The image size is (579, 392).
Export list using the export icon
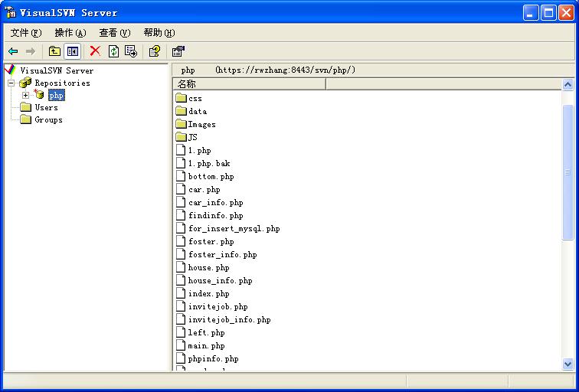[131, 51]
